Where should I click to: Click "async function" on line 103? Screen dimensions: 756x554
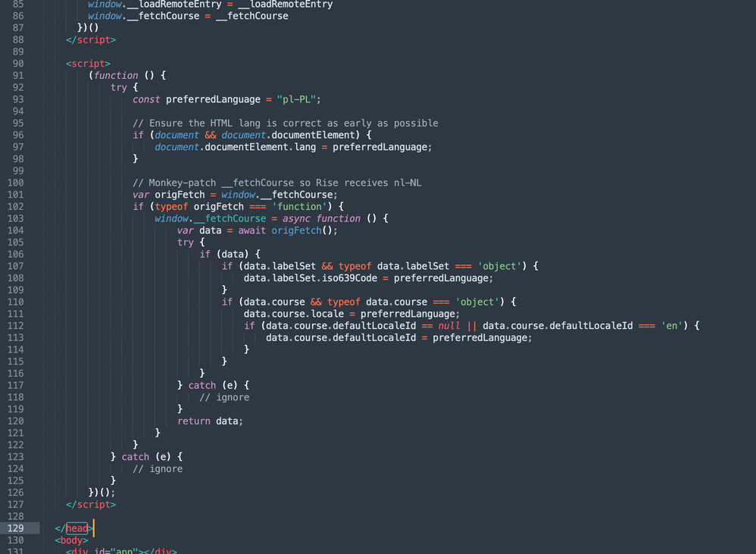(322, 218)
